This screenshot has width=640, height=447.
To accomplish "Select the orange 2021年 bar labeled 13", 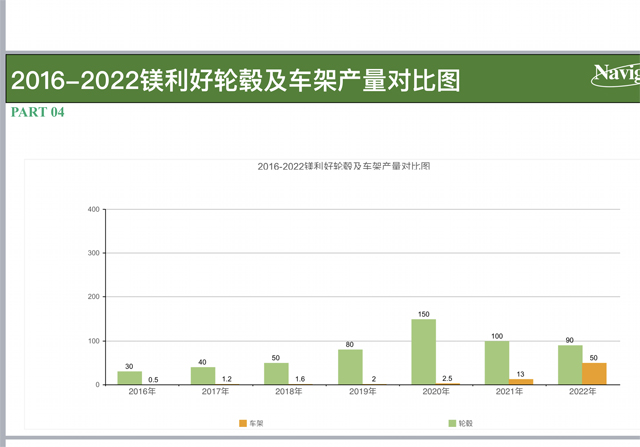I will pyautogui.click(x=521, y=381).
